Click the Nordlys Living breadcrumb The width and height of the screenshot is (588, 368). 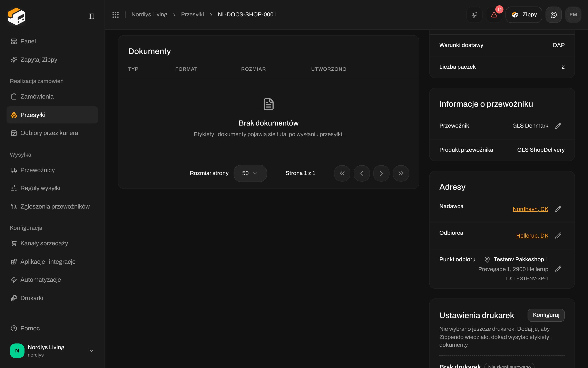coord(149,15)
